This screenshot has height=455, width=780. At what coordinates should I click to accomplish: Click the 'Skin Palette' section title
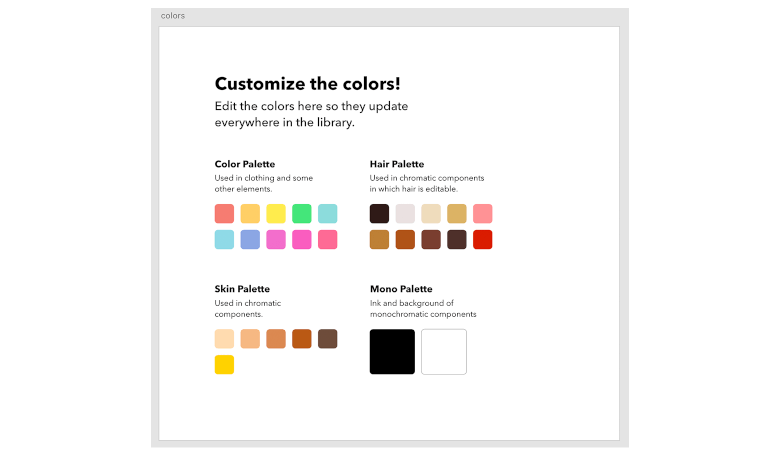[242, 289]
